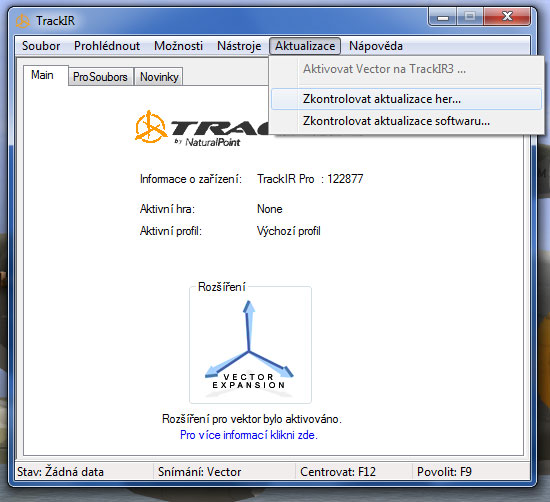Viewport: 550px width, 502px height.
Task: Open the Prohlédnout menu
Action: click(107, 46)
